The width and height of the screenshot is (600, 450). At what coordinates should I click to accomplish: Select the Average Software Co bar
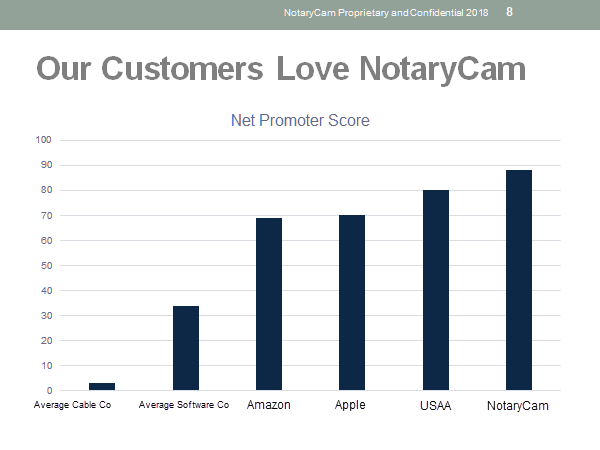click(186, 348)
